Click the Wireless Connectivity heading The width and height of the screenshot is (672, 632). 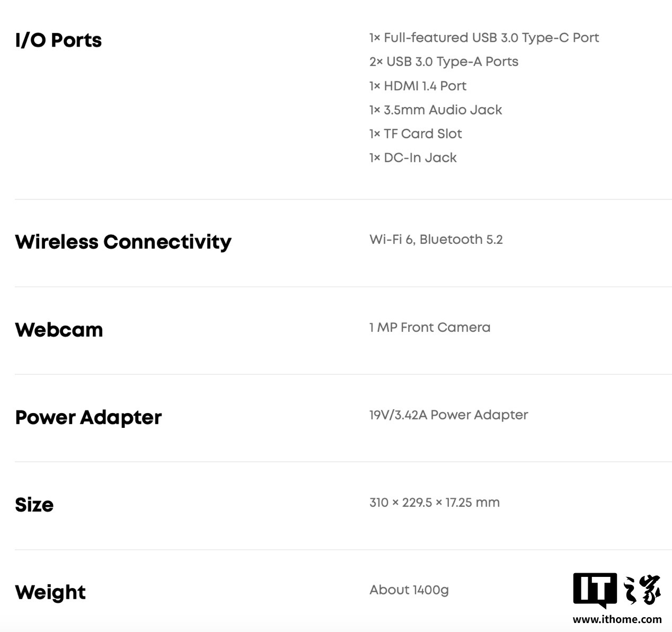pyautogui.click(x=123, y=242)
